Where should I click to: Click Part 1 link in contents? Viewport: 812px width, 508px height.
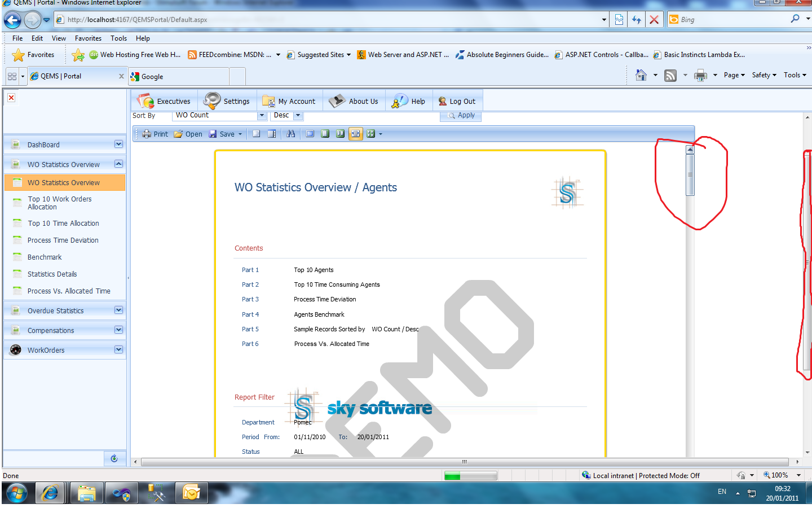250,270
